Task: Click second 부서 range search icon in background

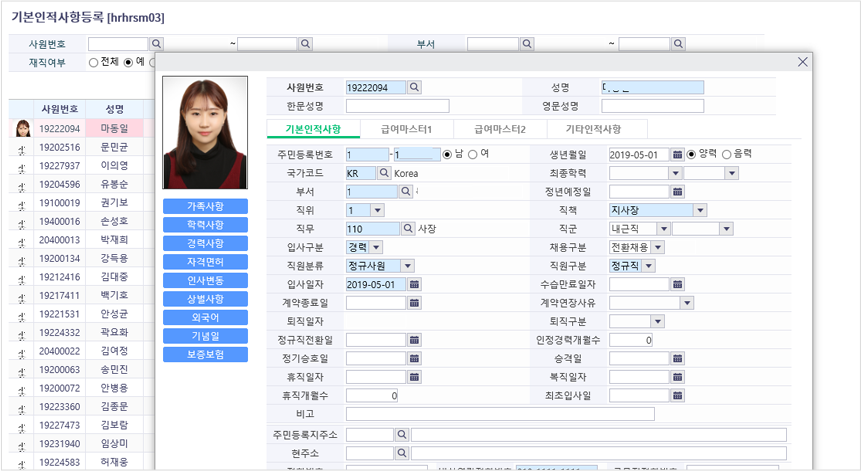Action: pos(679,44)
